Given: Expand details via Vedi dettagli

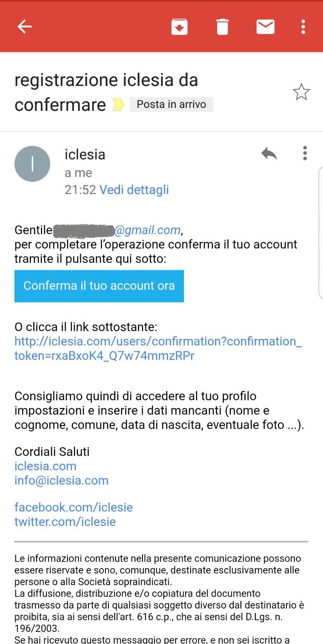Looking at the screenshot, I should point(134,190).
